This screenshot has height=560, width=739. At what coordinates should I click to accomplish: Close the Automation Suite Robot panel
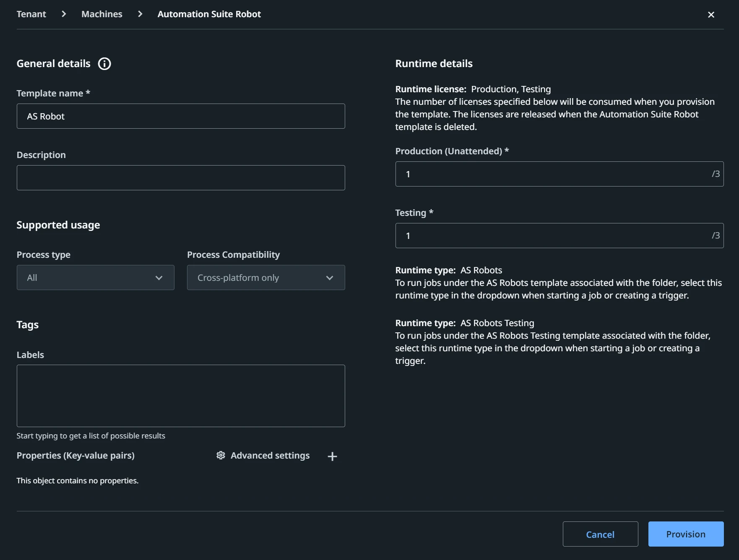(x=711, y=15)
